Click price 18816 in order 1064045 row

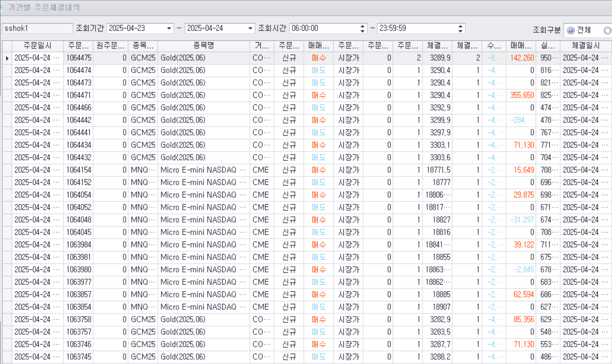coord(442,232)
